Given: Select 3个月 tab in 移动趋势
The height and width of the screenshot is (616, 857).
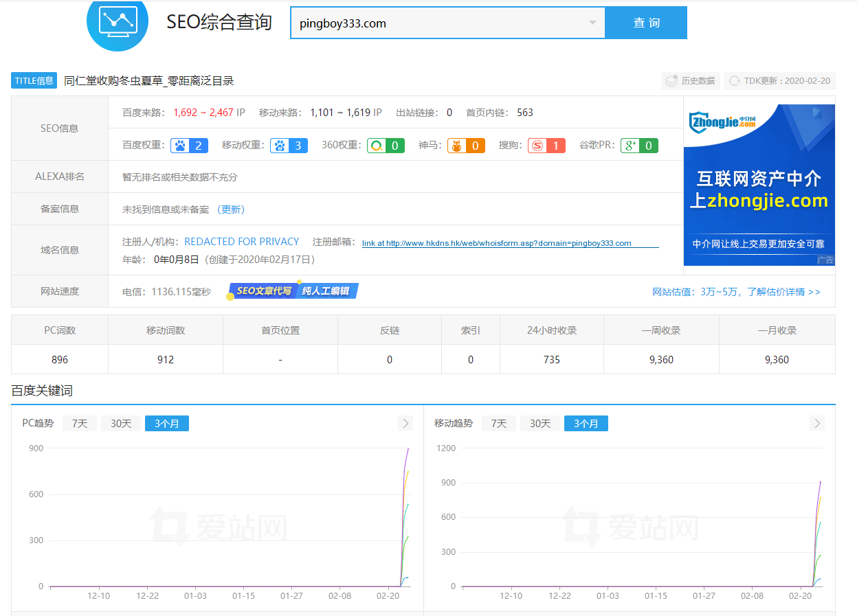Looking at the screenshot, I should 586,424.
